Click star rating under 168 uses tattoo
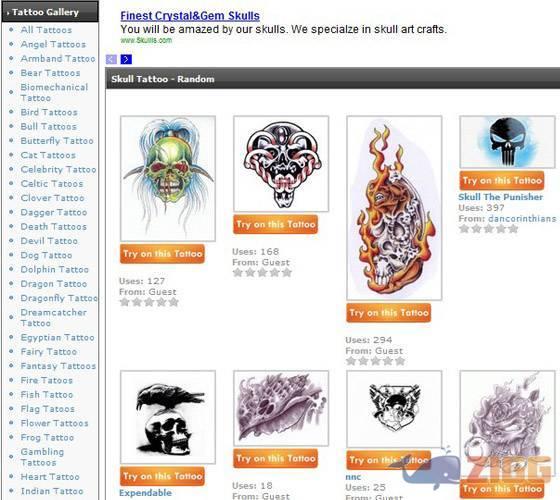The width and height of the screenshot is (560, 500). click(262, 273)
